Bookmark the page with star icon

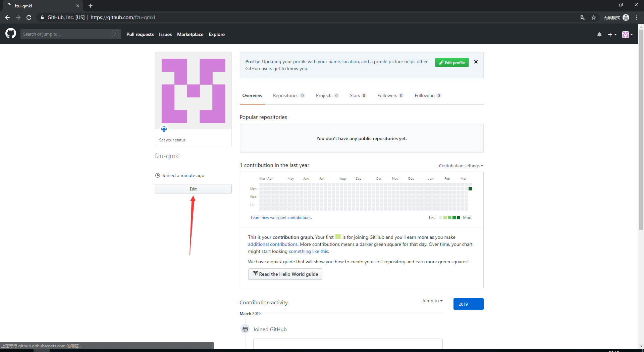tap(594, 17)
